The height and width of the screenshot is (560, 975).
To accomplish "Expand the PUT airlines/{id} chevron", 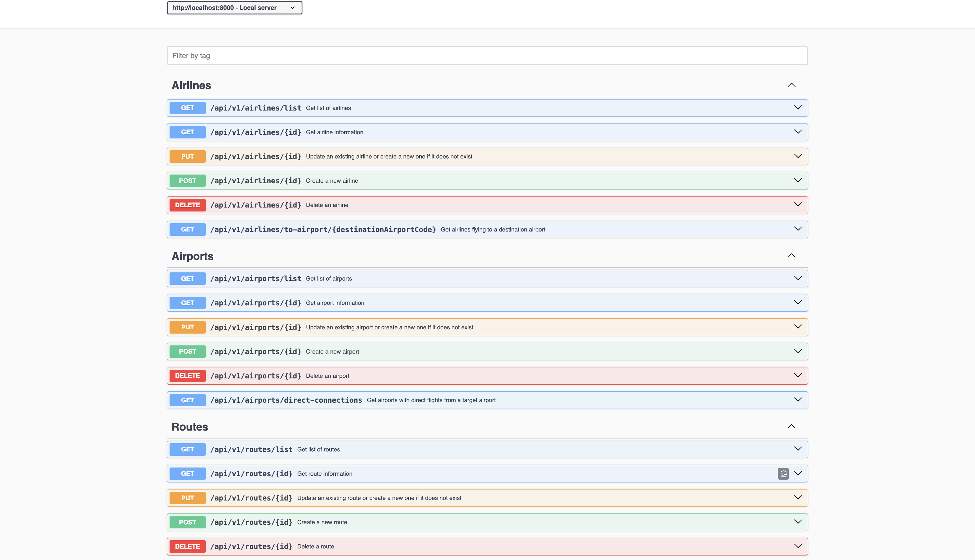I will (798, 156).
